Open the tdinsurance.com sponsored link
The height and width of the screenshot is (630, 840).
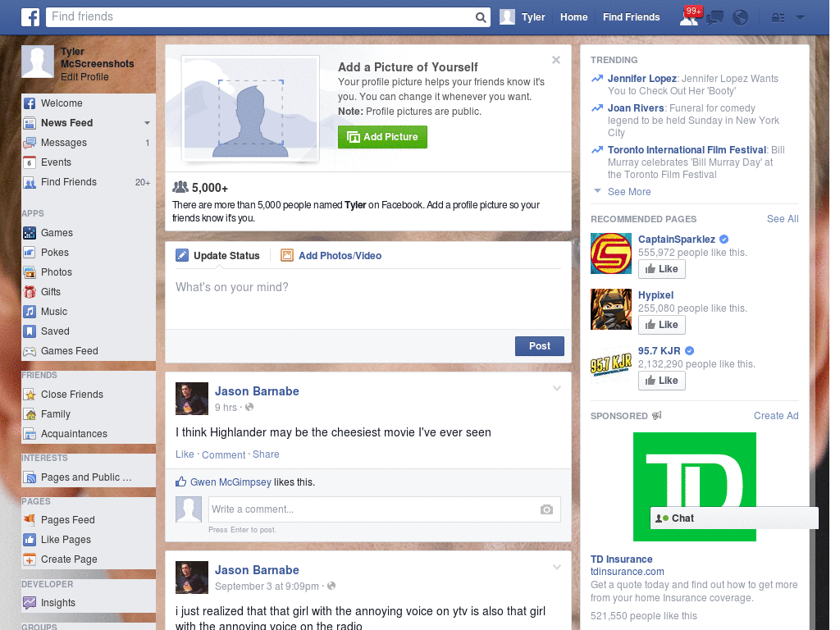(x=628, y=572)
